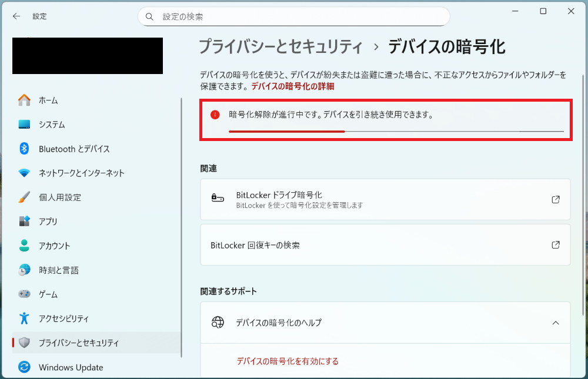Click the Apps icon in sidebar

24,222
